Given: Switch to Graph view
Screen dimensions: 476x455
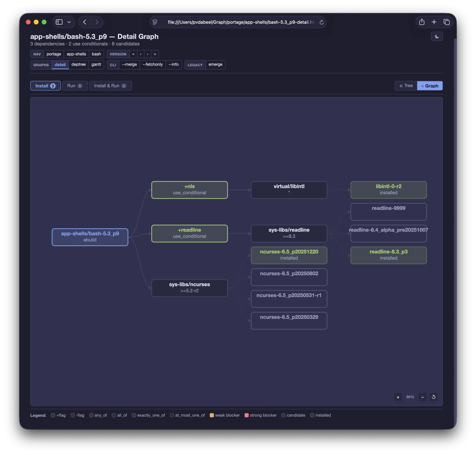Looking at the screenshot, I should [x=430, y=86].
